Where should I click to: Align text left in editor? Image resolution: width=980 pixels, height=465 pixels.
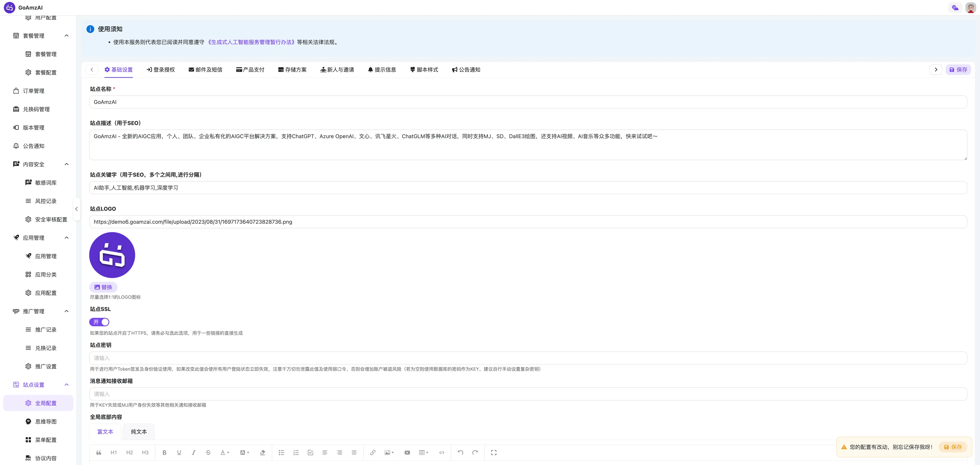click(x=325, y=452)
